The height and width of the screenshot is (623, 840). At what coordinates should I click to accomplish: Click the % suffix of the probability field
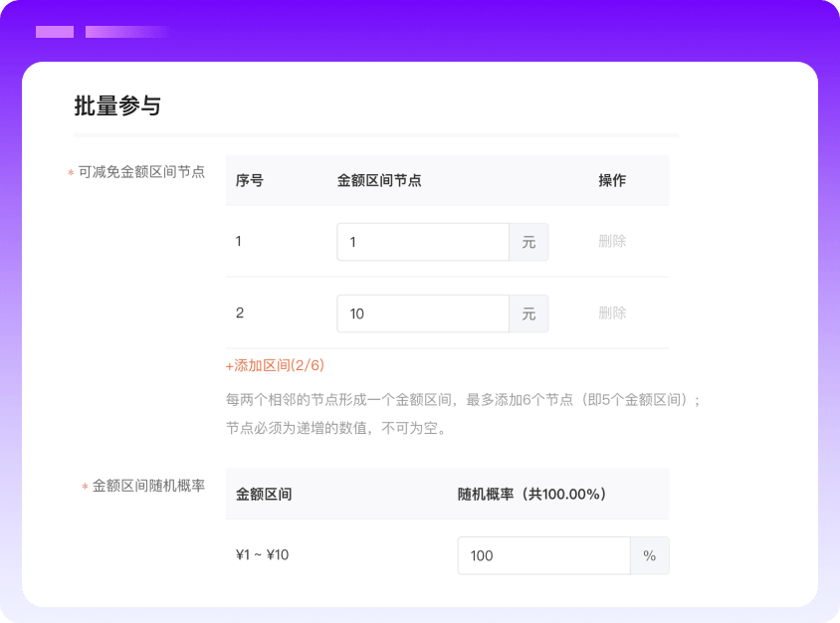[650, 556]
